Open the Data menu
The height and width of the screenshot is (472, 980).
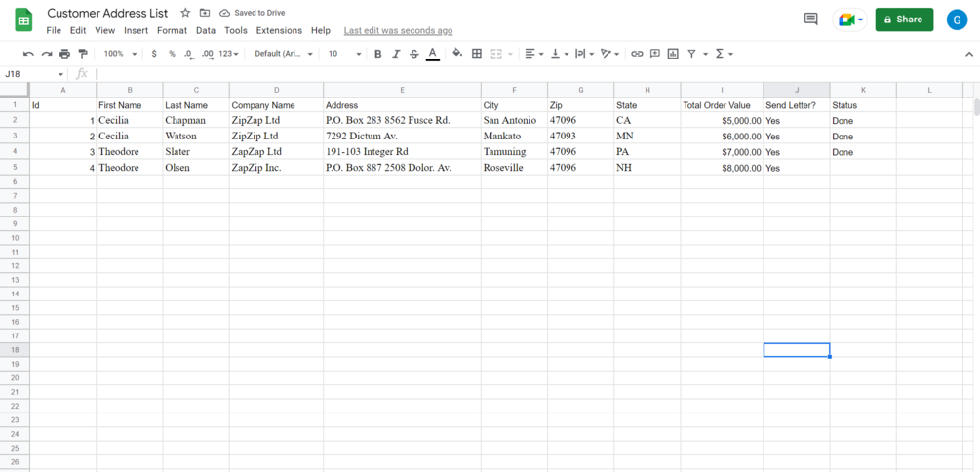pyautogui.click(x=206, y=30)
